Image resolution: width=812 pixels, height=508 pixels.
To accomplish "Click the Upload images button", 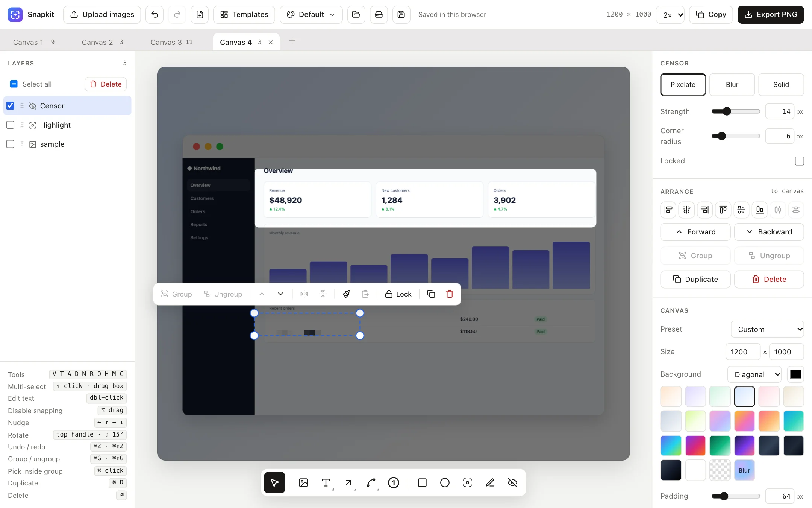I will pyautogui.click(x=102, y=14).
